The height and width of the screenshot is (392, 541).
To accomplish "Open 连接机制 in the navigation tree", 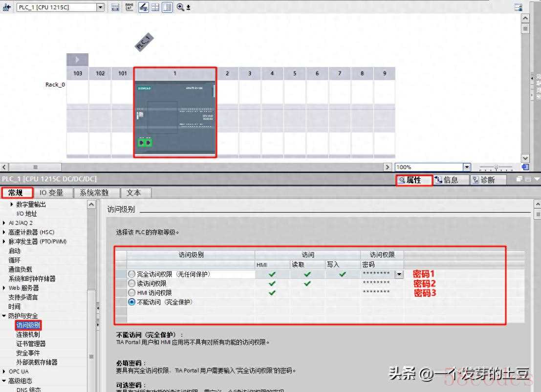I will tap(28, 334).
